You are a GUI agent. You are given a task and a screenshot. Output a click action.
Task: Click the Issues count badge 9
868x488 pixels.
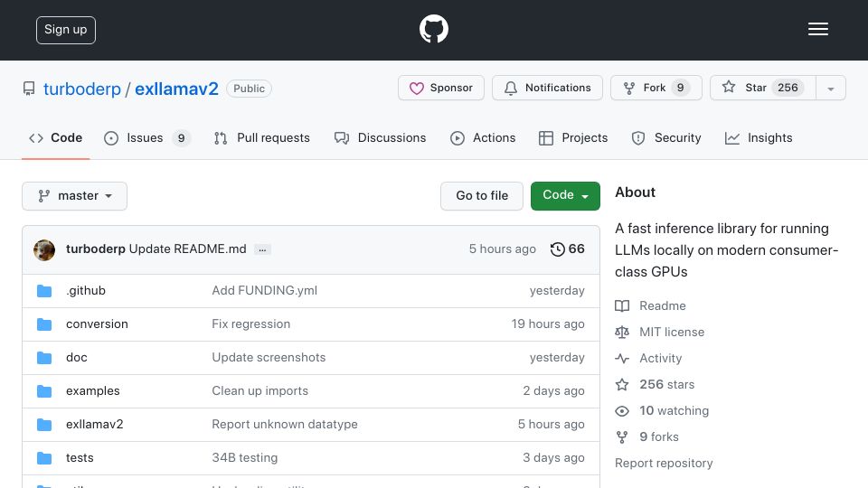click(181, 137)
